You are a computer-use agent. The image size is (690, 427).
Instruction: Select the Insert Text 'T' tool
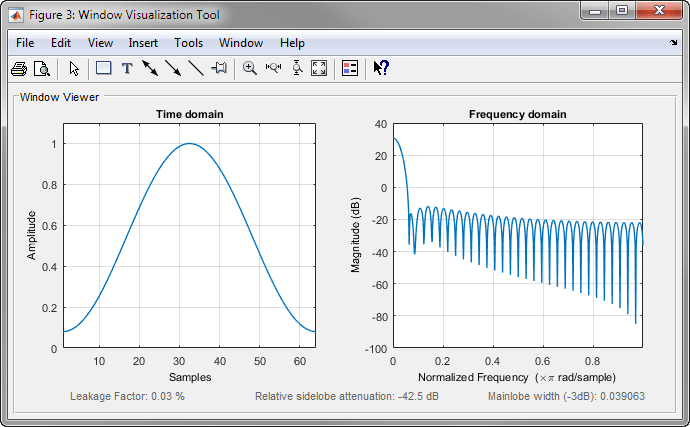(x=127, y=69)
